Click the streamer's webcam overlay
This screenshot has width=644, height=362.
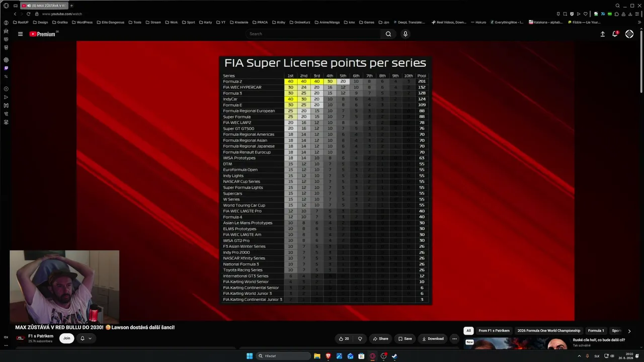coord(64,287)
